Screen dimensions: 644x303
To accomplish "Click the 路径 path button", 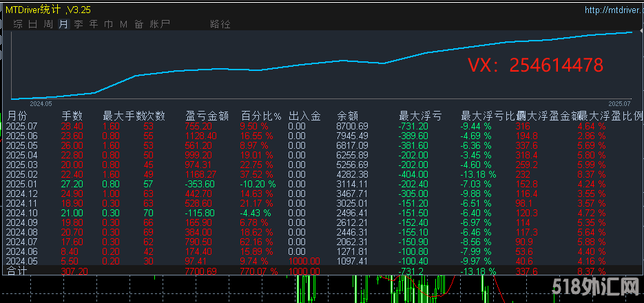I will pyautogui.click(x=220, y=24).
